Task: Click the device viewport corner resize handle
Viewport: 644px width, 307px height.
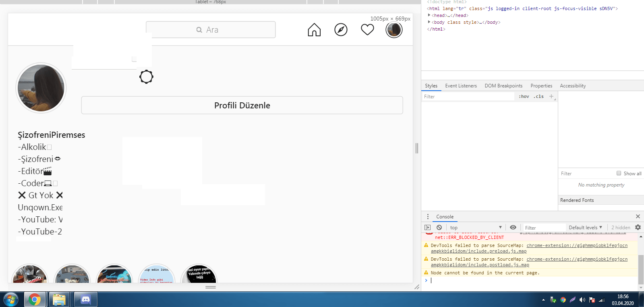Action: click(x=417, y=287)
